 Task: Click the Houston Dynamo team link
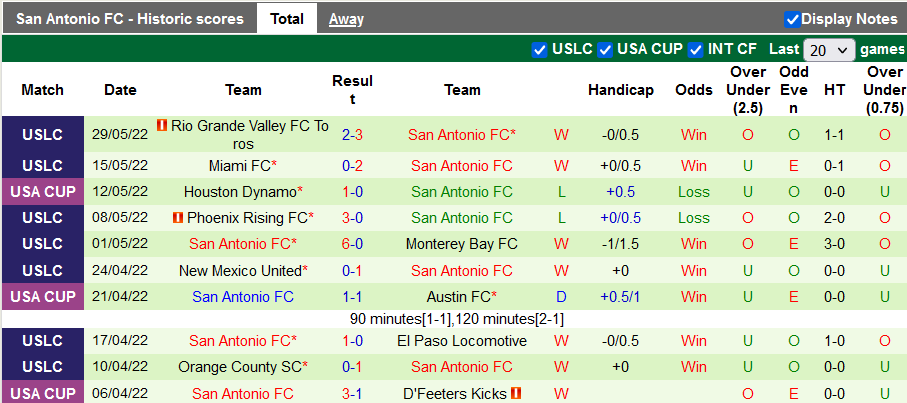click(x=241, y=192)
